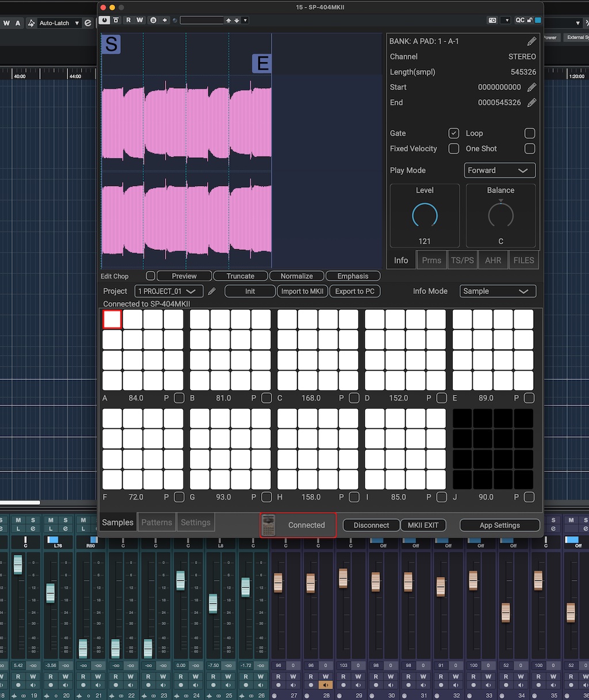Image resolution: width=589 pixels, height=700 pixels.
Task: Open the Patterns tab
Action: click(x=156, y=522)
